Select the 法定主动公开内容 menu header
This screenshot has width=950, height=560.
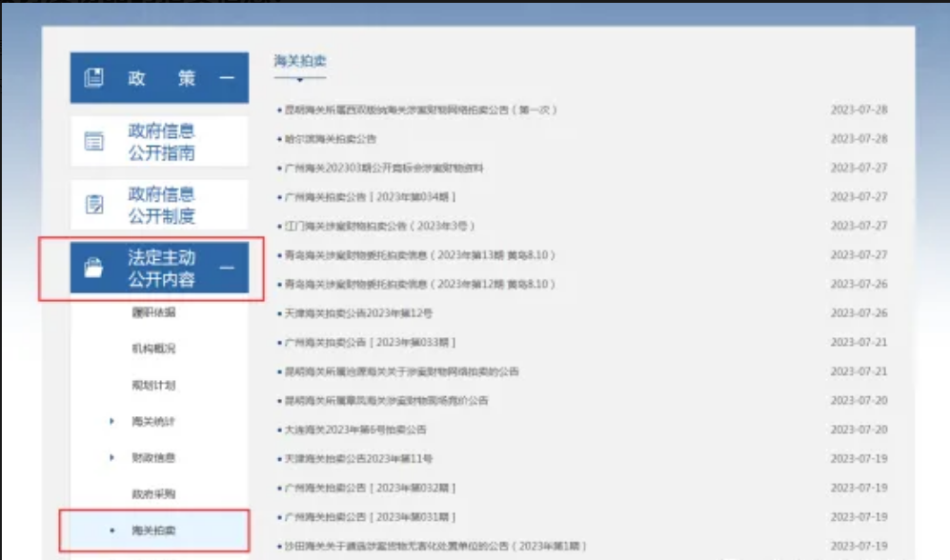click(x=159, y=268)
